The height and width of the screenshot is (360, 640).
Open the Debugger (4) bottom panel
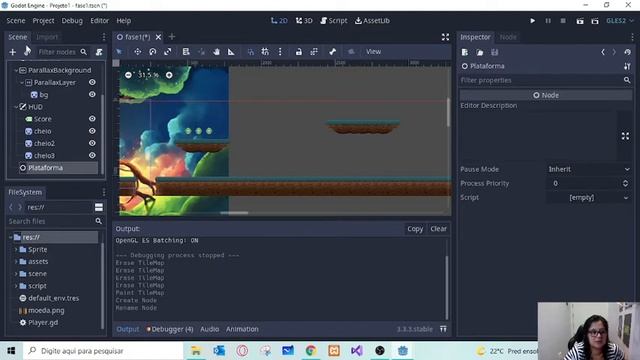(170, 329)
